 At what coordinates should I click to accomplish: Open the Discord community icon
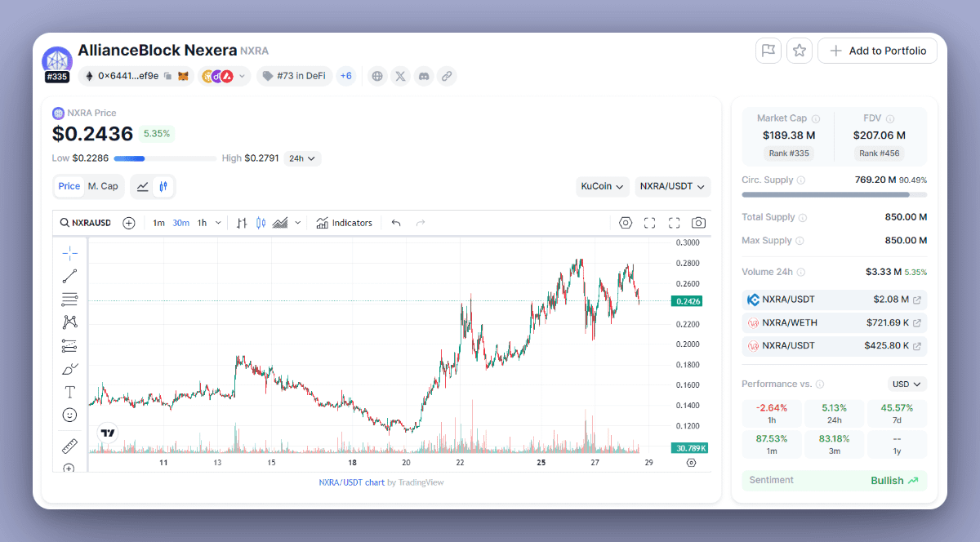coord(423,76)
